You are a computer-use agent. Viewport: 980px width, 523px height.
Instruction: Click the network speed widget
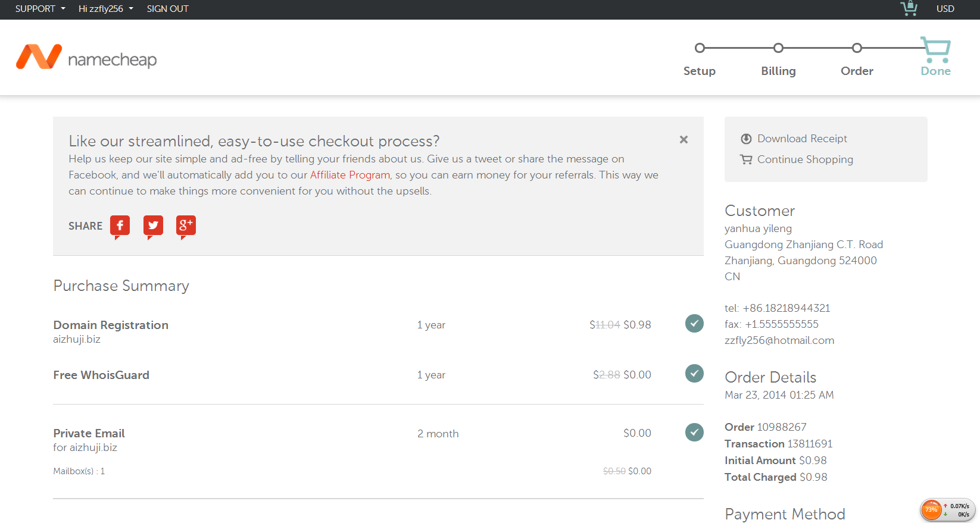point(948,510)
